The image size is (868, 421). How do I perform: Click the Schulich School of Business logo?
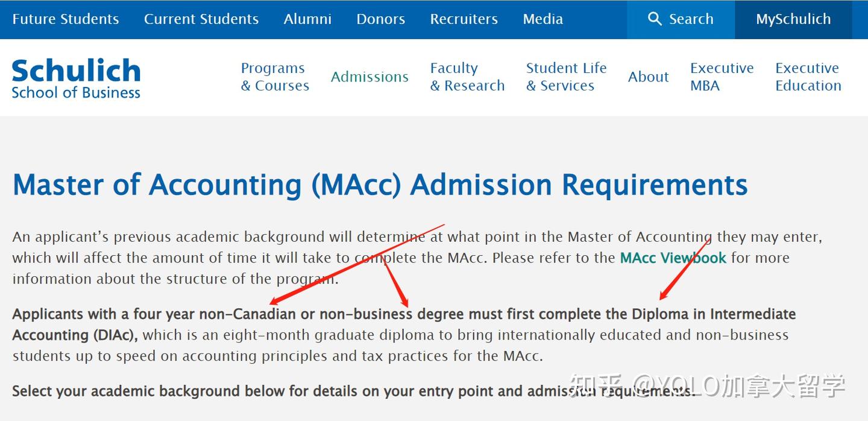pyautogui.click(x=76, y=78)
